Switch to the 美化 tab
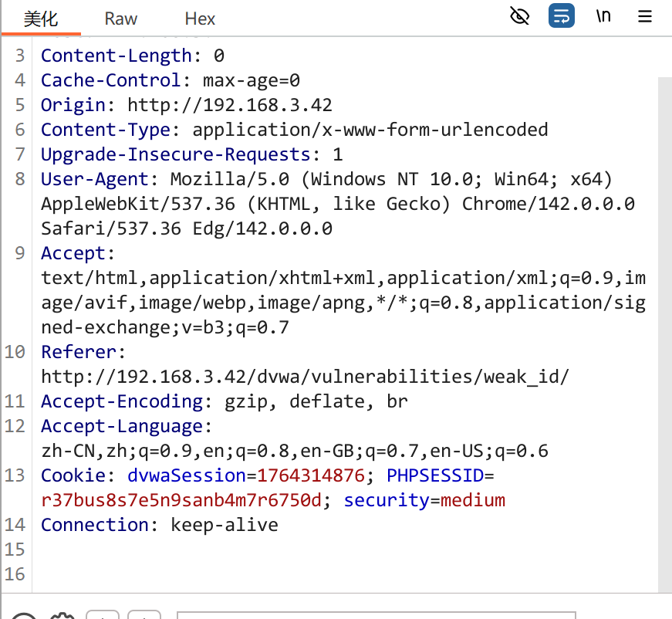Viewport: 672px width, 619px height. (41, 19)
